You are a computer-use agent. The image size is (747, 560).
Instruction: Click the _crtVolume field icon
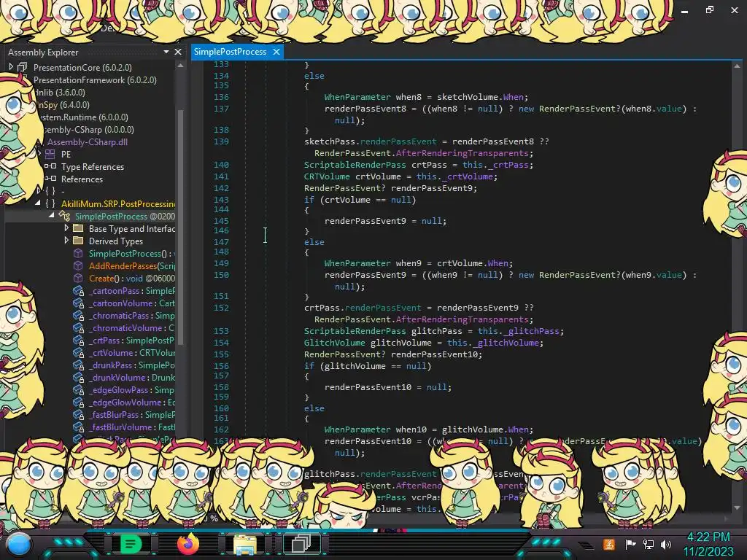click(79, 352)
